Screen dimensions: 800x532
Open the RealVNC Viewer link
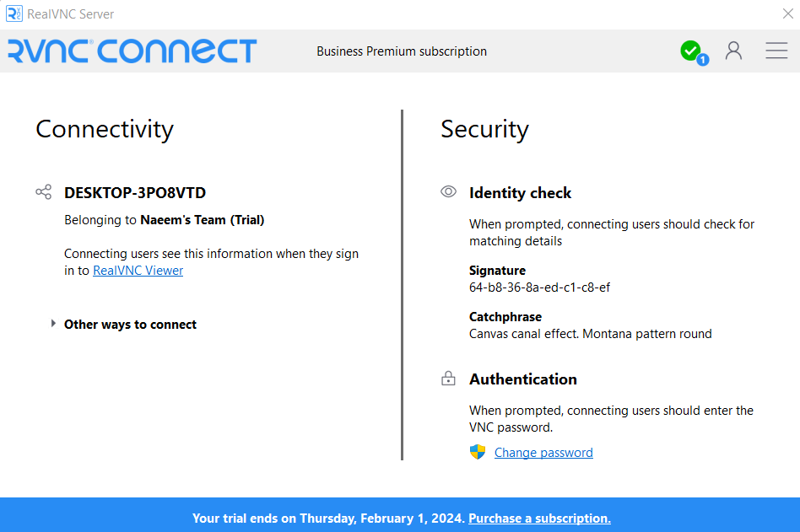138,270
